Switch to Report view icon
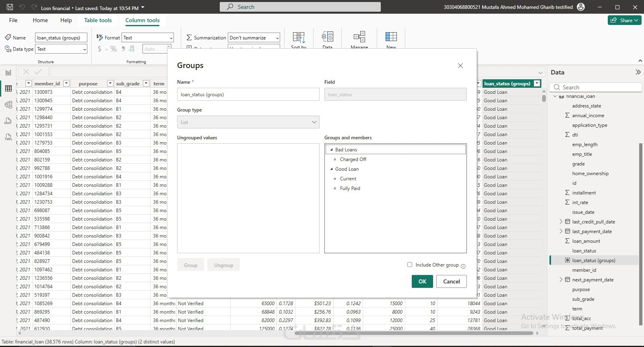Viewport: 644px width, 347px height. coord(8,72)
